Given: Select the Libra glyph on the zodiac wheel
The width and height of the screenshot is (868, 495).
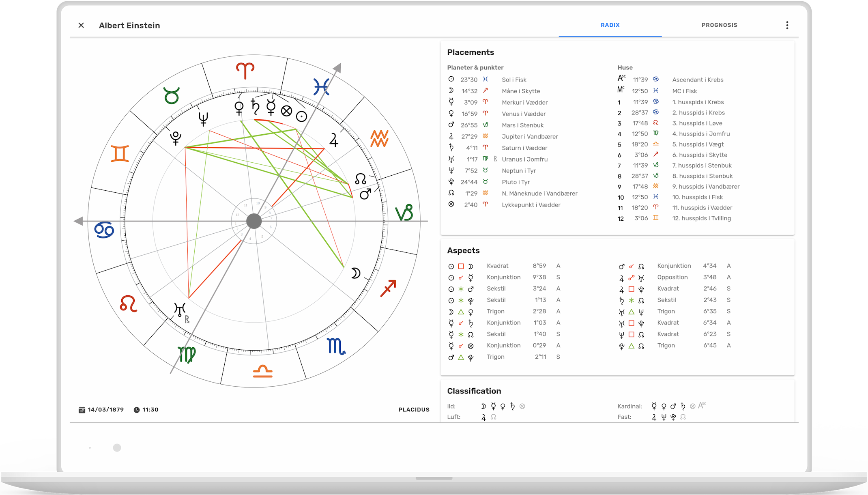Looking at the screenshot, I should [x=263, y=371].
